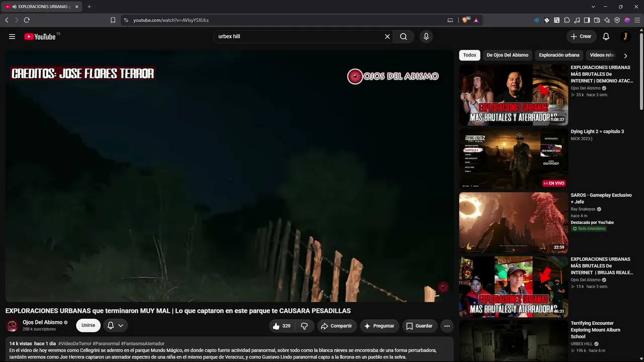Open the music note media control icon
644x362 pixels.
pyautogui.click(x=577, y=20)
